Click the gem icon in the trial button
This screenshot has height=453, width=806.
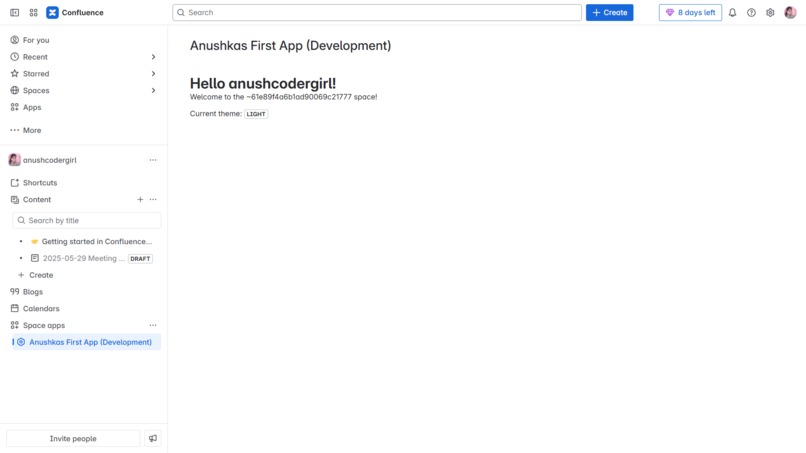pyautogui.click(x=670, y=12)
